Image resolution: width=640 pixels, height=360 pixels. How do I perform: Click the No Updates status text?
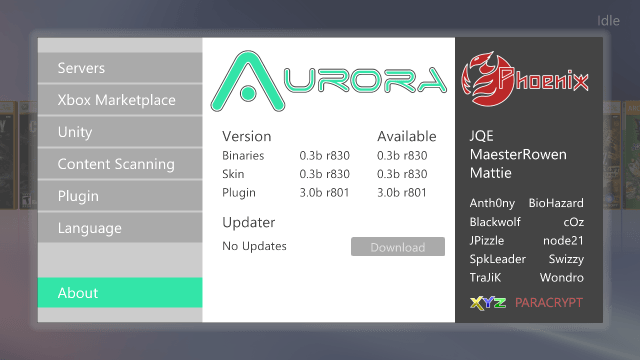pos(254,246)
